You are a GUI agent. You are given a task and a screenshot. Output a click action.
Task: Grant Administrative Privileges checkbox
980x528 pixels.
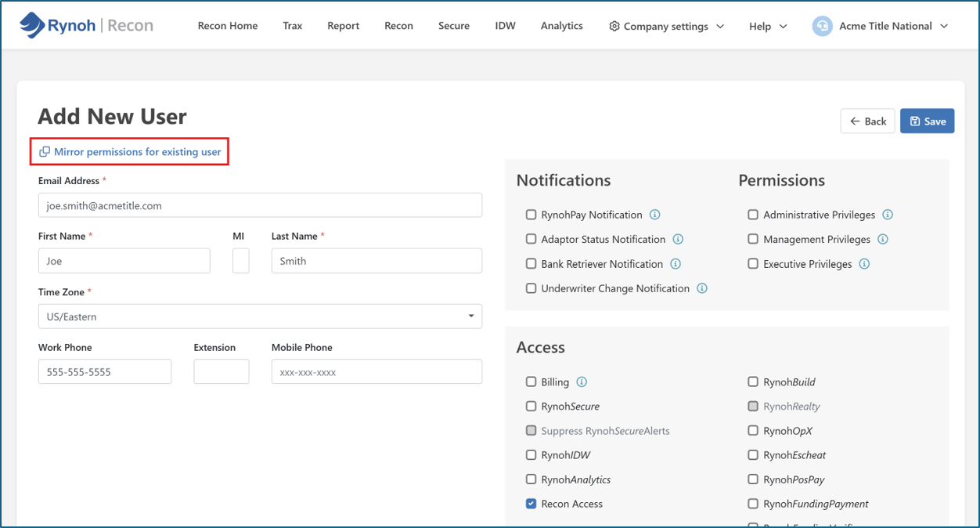point(753,215)
